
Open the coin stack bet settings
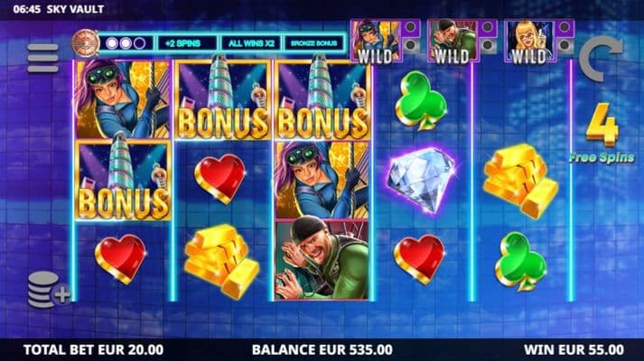[x=49, y=290]
